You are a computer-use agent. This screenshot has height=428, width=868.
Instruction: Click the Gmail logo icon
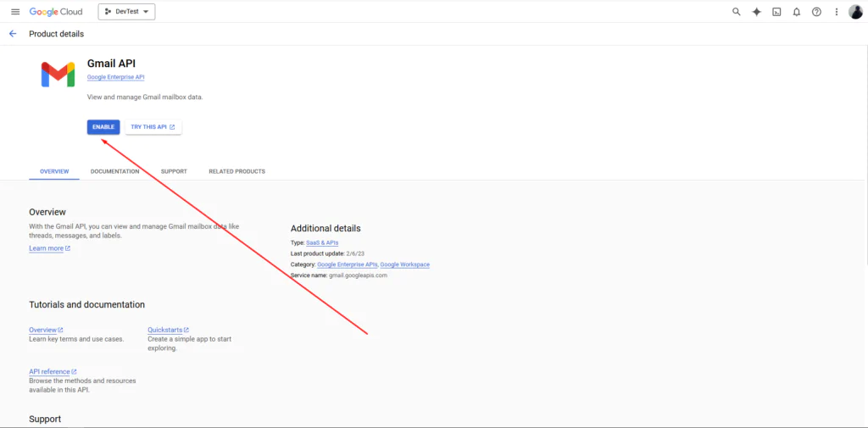coord(58,75)
